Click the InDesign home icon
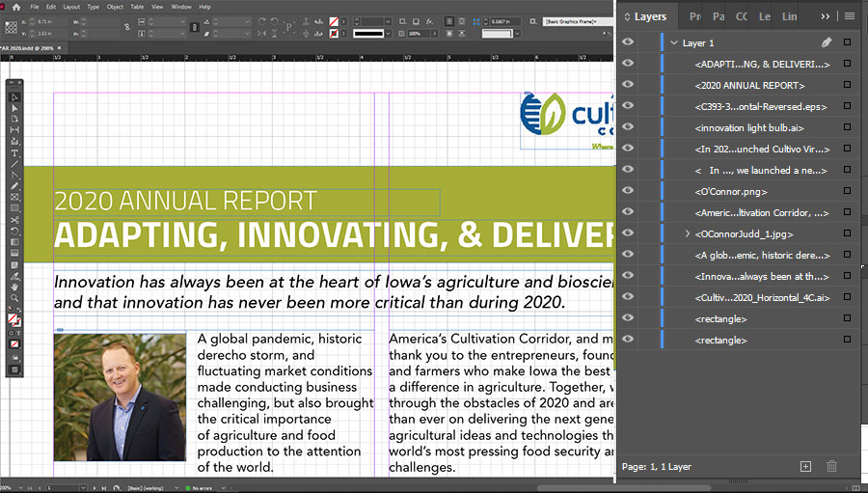The width and height of the screenshot is (868, 493). (x=15, y=7)
